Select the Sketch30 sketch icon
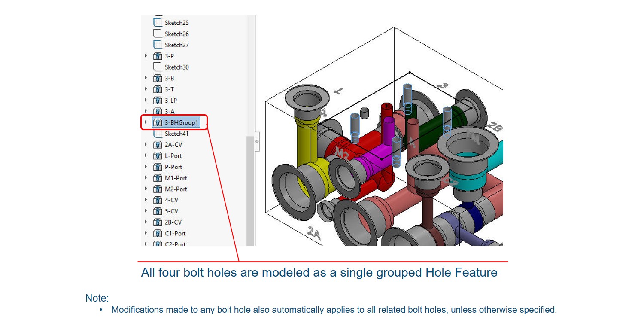The image size is (644, 326). (x=157, y=67)
